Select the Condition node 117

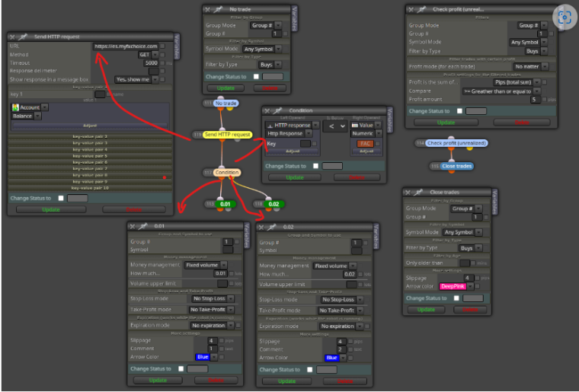(227, 172)
